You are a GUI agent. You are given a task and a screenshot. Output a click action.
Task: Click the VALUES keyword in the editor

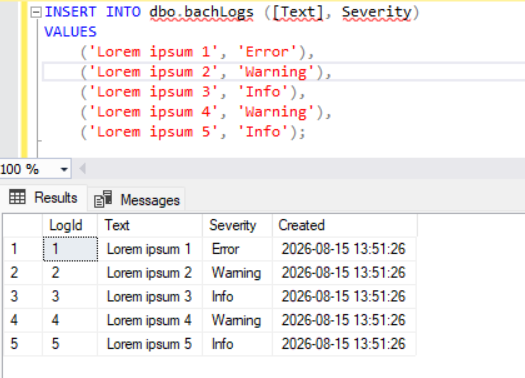(x=70, y=32)
